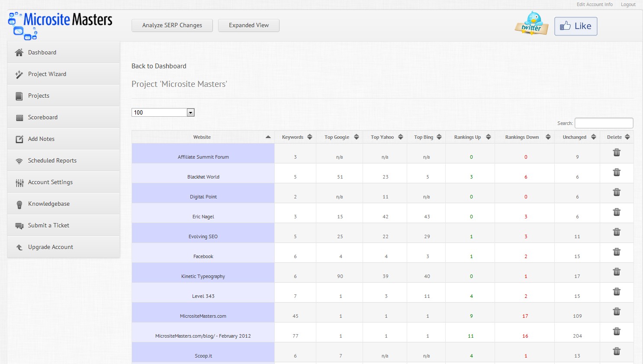Delete the Affiliate Summit Forum row
The height and width of the screenshot is (364, 643).
617,152
